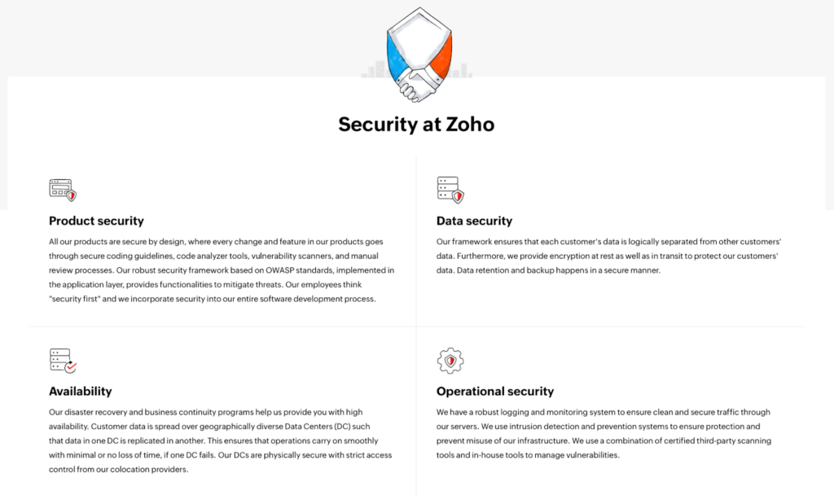Image resolution: width=834 pixels, height=504 pixels.
Task: Click the "Product security" heading
Action: pyautogui.click(x=96, y=221)
